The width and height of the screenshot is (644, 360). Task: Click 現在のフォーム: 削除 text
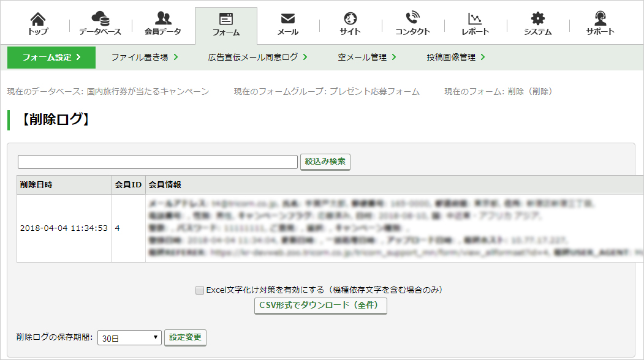pyautogui.click(x=499, y=92)
